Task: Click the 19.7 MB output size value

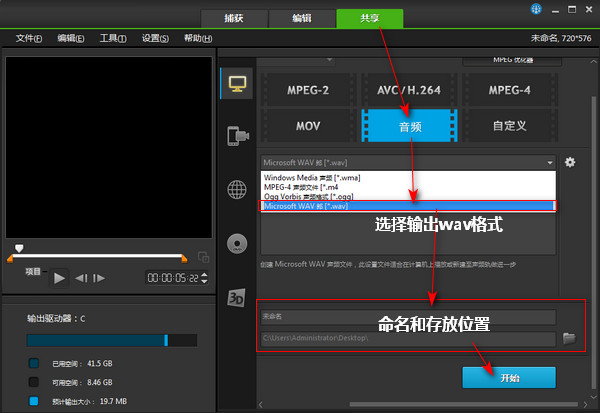Action: coord(113,402)
